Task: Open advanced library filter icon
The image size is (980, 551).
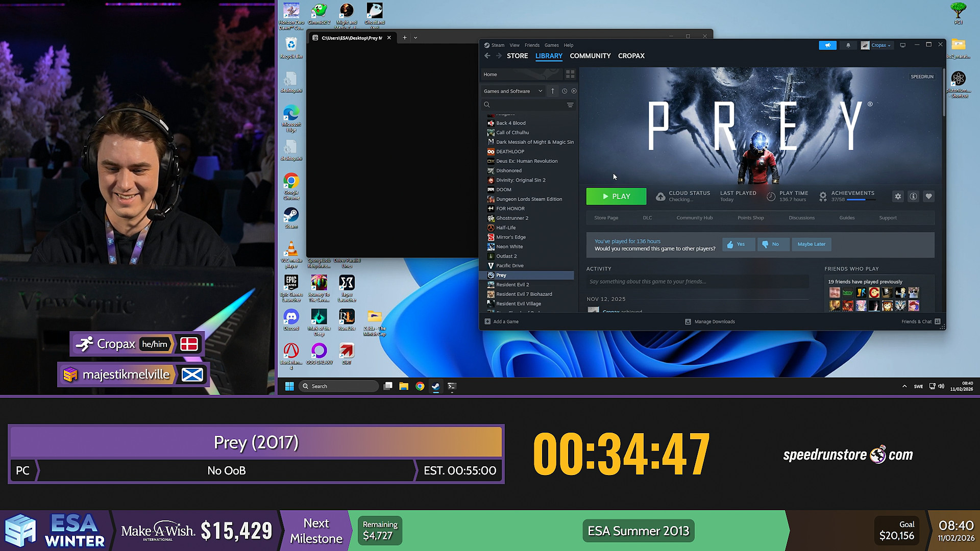Action: [x=570, y=105]
